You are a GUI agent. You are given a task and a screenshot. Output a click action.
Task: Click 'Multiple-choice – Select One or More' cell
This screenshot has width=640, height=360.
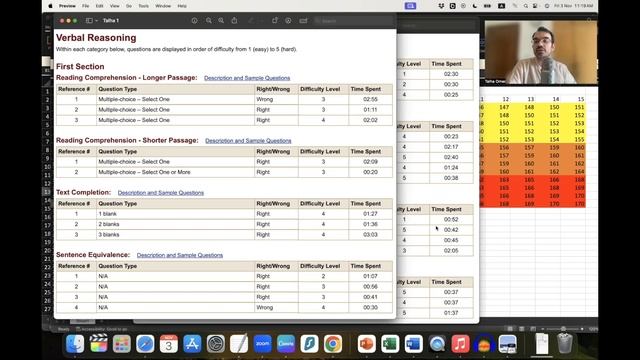coord(176,172)
